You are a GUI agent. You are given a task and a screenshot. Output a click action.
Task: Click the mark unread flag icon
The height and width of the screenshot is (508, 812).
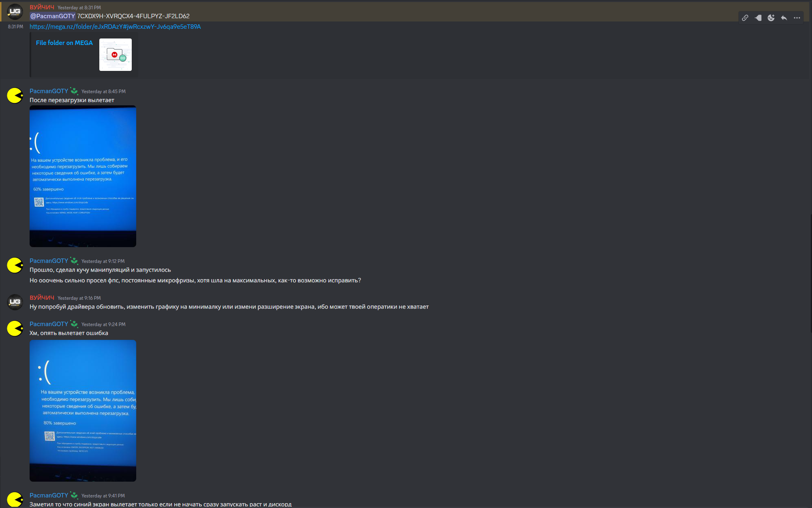pyautogui.click(x=758, y=18)
